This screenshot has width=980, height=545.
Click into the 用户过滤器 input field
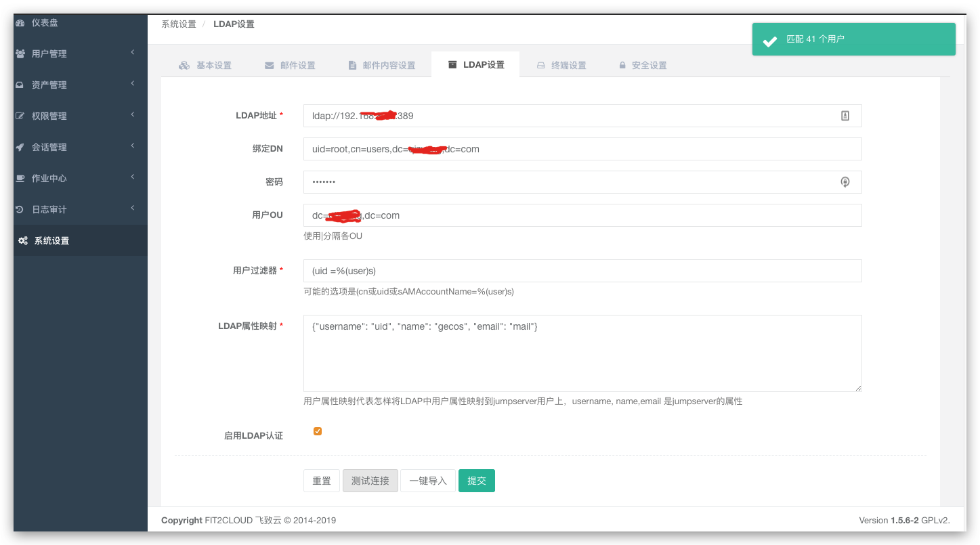tap(582, 271)
